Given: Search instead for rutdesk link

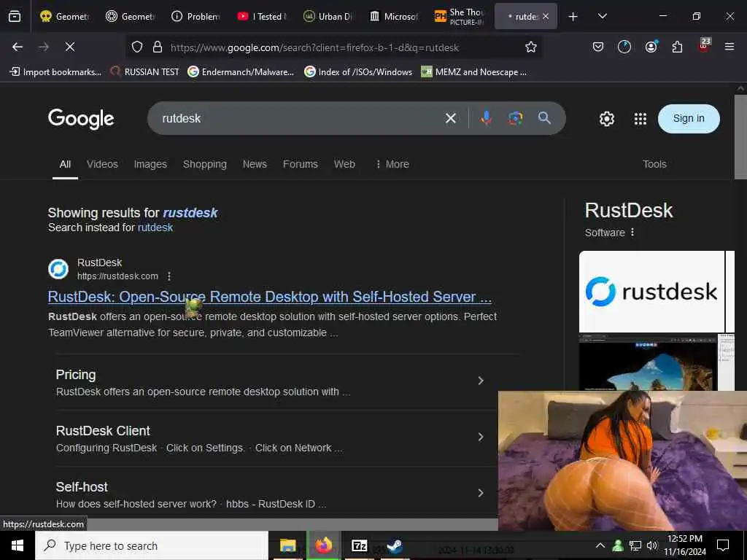Looking at the screenshot, I should (155, 227).
